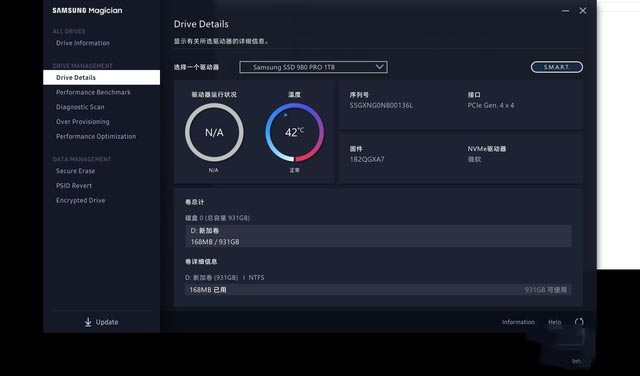
Task: Click the N/A drive health gauge
Action: [x=214, y=132]
